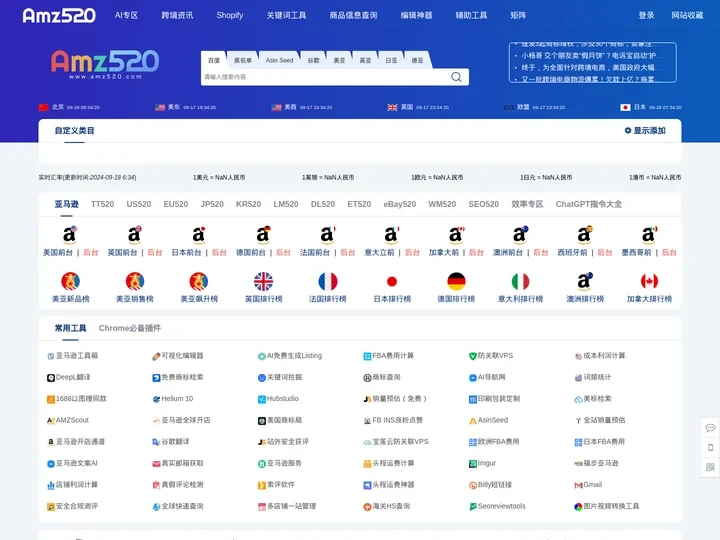The height and width of the screenshot is (540, 720).
Task: Open the 墨西哥前 Amazon icon
Action: 649,234
